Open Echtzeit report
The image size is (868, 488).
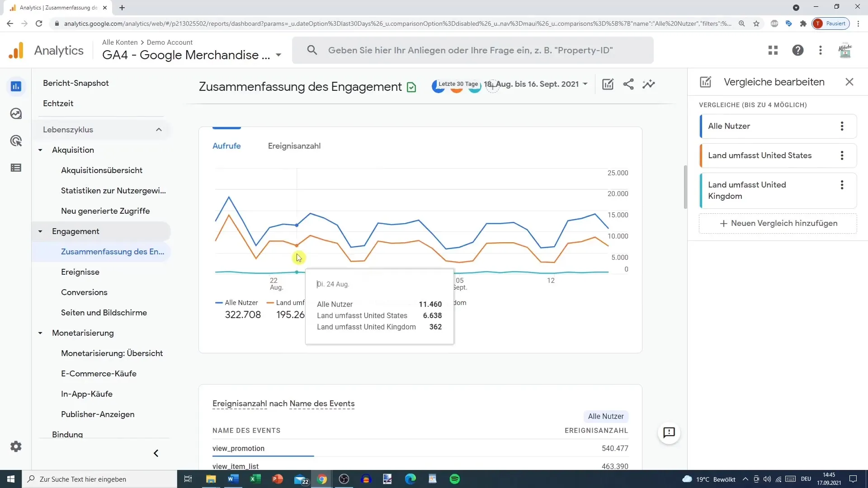(58, 103)
